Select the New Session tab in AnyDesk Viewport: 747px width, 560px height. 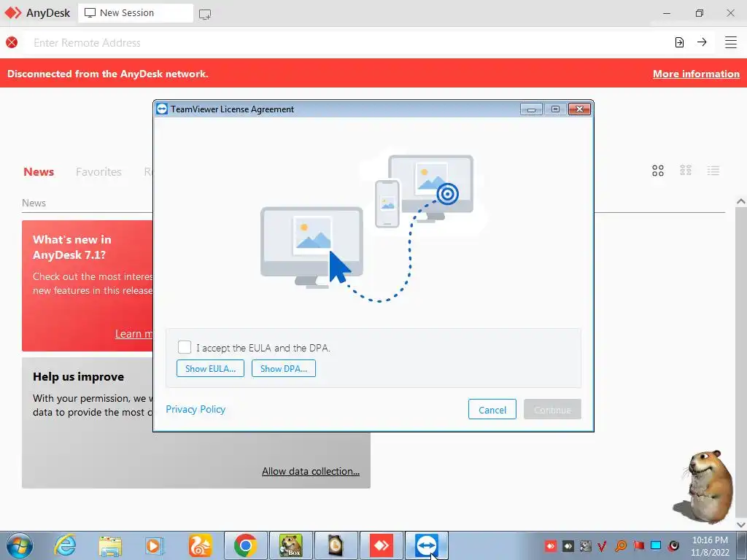click(135, 13)
